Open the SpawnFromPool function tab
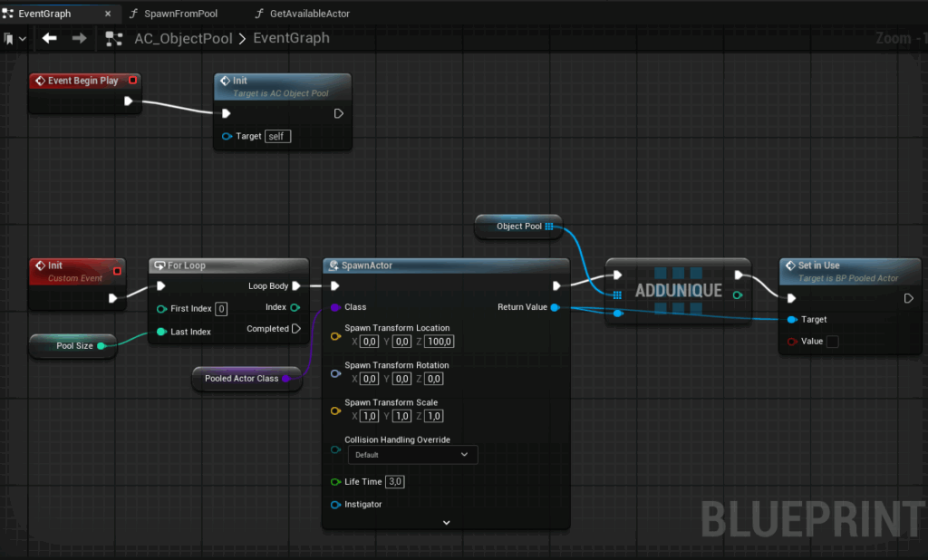928x560 pixels. 174,13
